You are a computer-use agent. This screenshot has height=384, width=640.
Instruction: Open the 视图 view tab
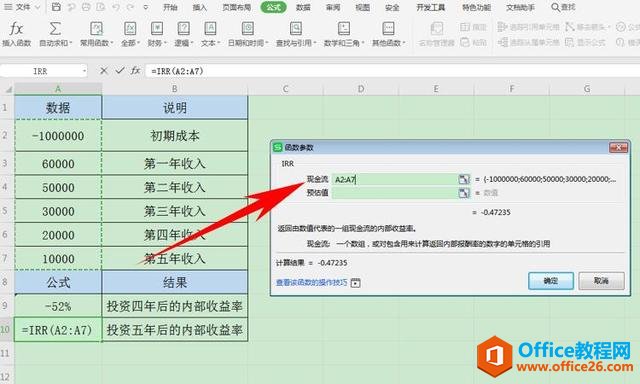pyautogui.click(x=362, y=7)
